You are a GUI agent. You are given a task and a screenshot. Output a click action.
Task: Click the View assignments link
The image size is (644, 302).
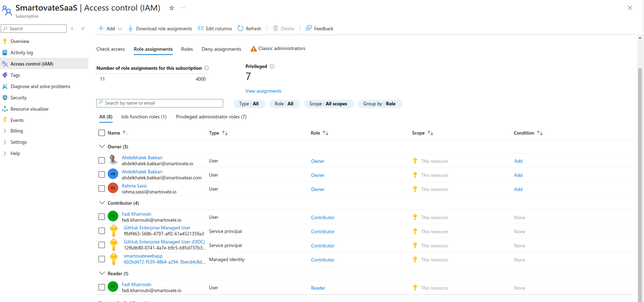click(x=263, y=91)
